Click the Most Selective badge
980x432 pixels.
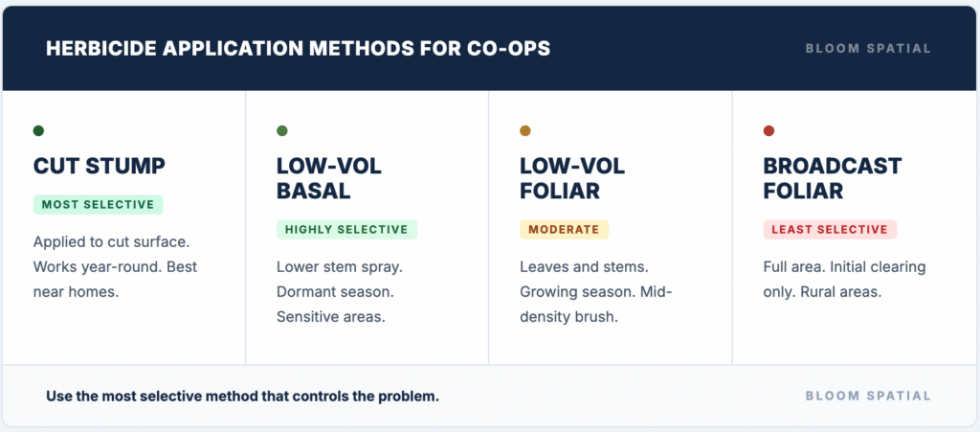[99, 205]
